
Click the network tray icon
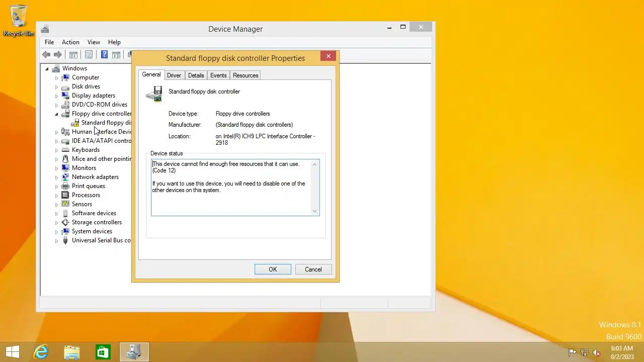(x=585, y=352)
